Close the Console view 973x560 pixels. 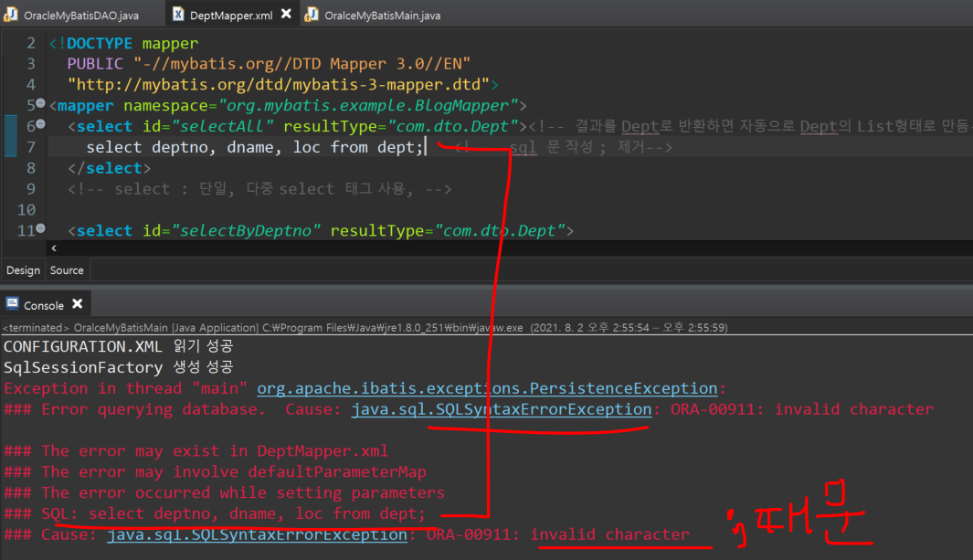(77, 304)
